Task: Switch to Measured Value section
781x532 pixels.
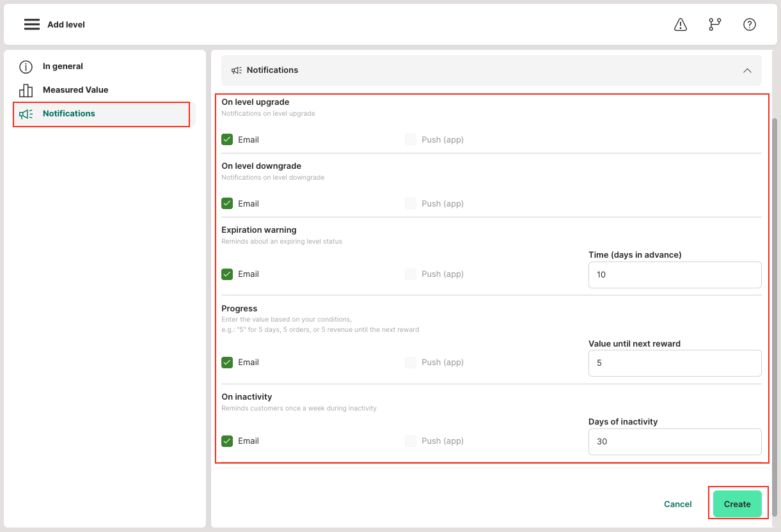Action: 75,90
